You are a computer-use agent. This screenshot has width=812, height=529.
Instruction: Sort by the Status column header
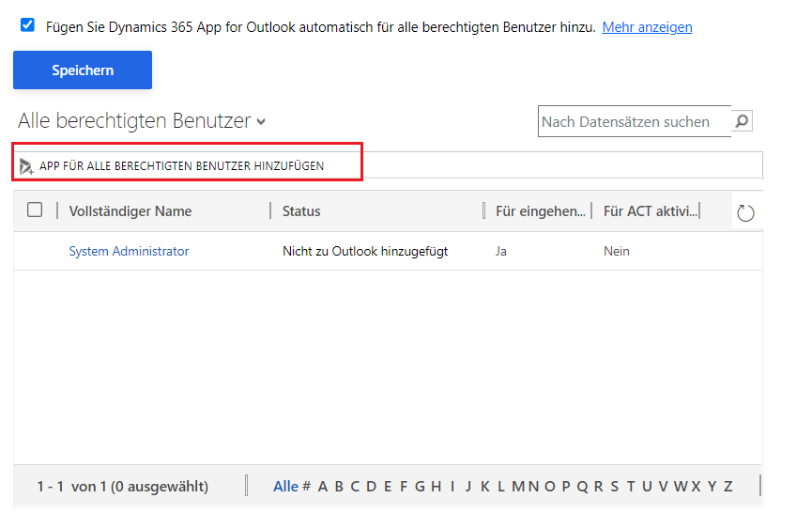click(301, 210)
